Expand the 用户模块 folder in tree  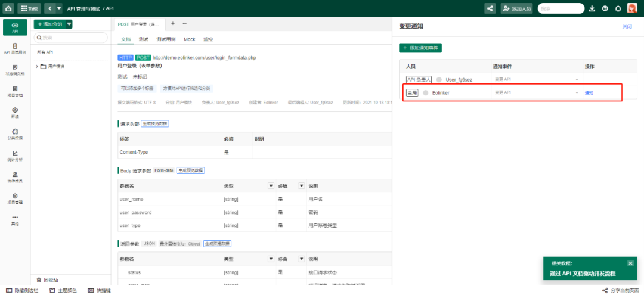[x=37, y=66]
